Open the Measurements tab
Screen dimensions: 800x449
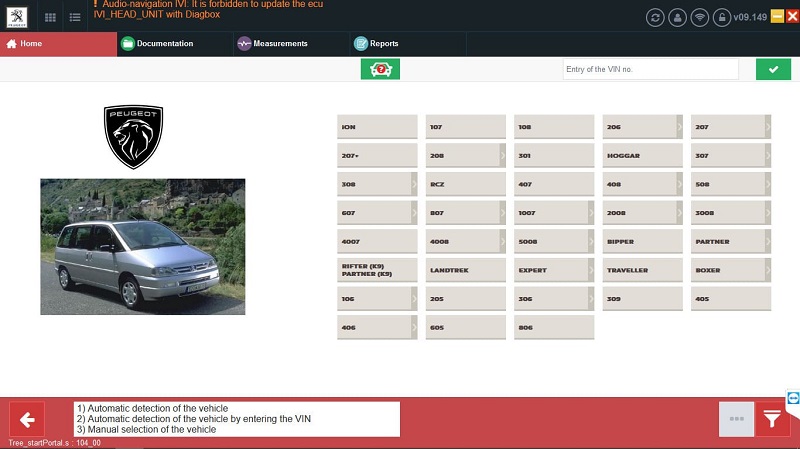tap(292, 44)
